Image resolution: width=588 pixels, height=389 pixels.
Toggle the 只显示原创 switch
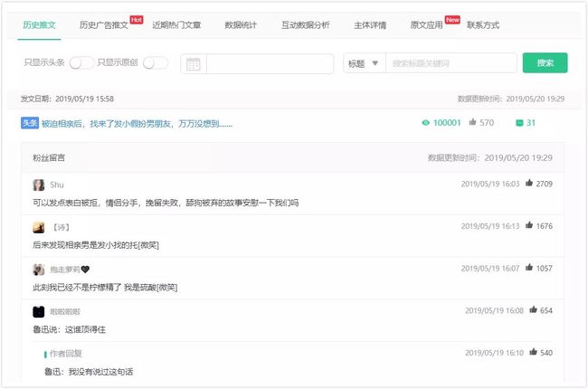pyautogui.click(x=156, y=62)
